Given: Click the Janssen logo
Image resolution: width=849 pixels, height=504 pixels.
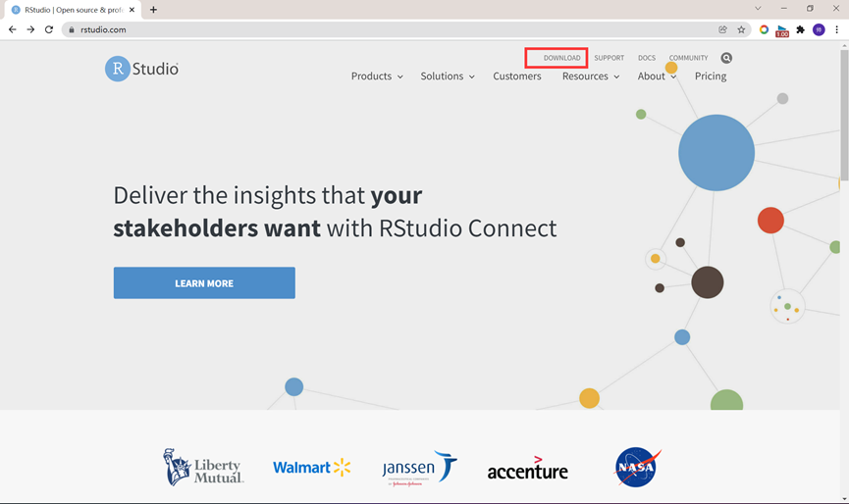Looking at the screenshot, I should (419, 469).
